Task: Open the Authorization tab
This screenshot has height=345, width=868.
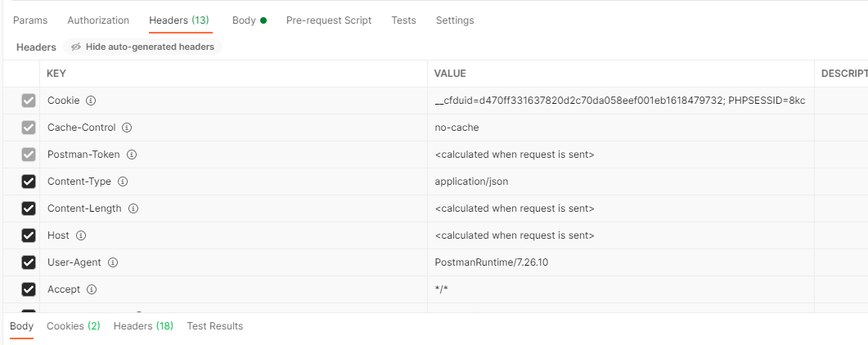Action: [x=98, y=20]
